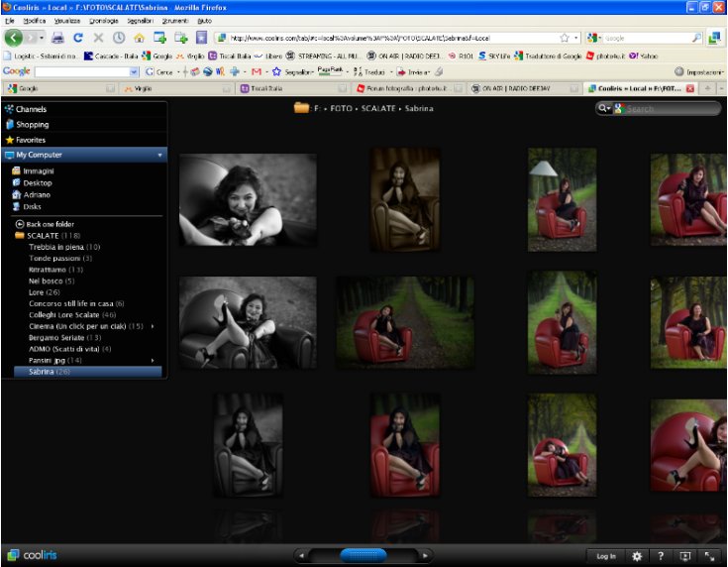Click Firefox reload page icon
The height and width of the screenshot is (567, 728).
tap(78, 38)
